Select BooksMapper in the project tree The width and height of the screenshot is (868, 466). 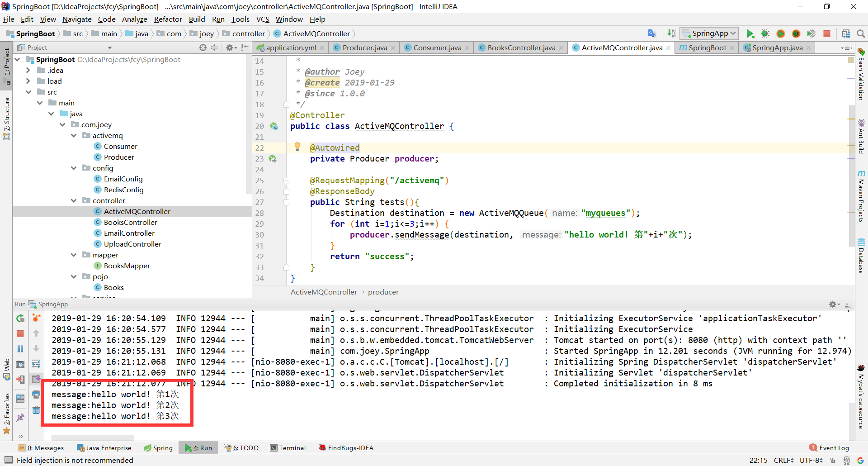point(127,266)
